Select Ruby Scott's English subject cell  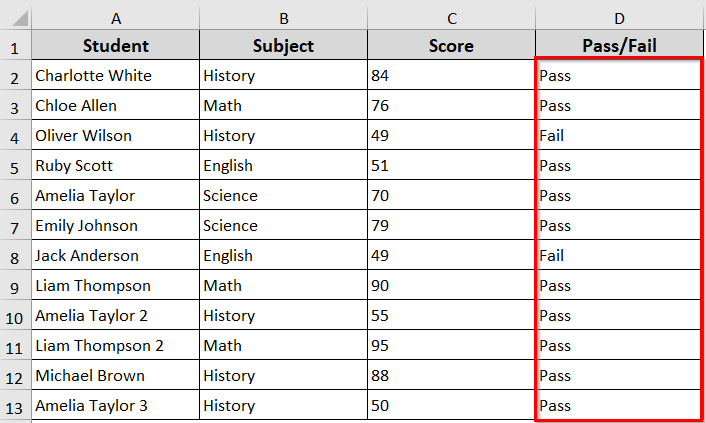283,165
